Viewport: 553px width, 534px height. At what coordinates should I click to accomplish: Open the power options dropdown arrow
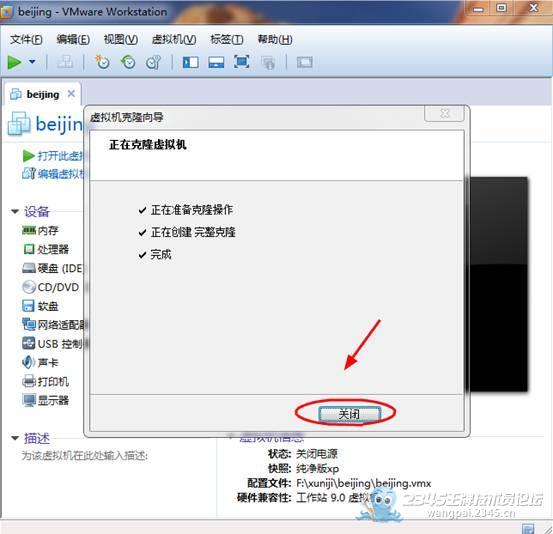tap(32, 62)
